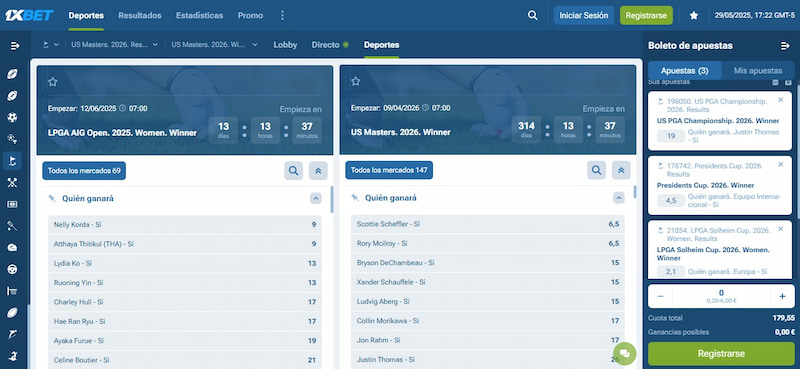Image resolution: width=800 pixels, height=369 pixels.
Task: Collapse all markets in the US Masters card
Action: tap(621, 170)
